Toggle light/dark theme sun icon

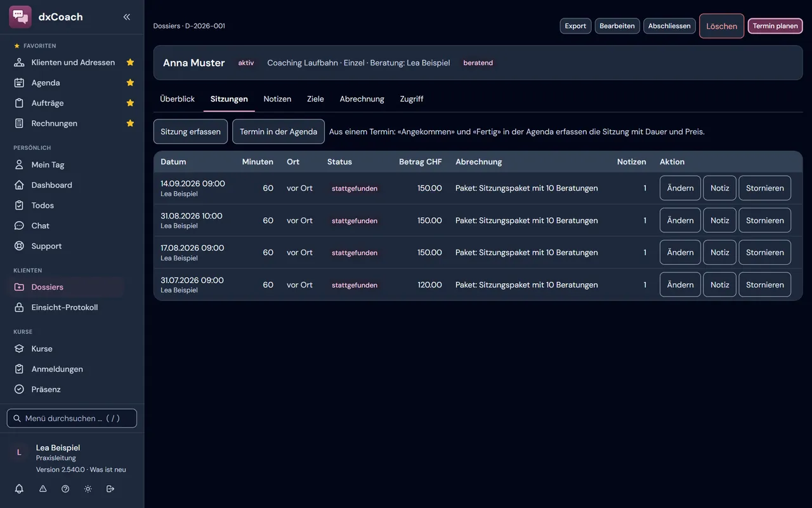[x=88, y=489]
